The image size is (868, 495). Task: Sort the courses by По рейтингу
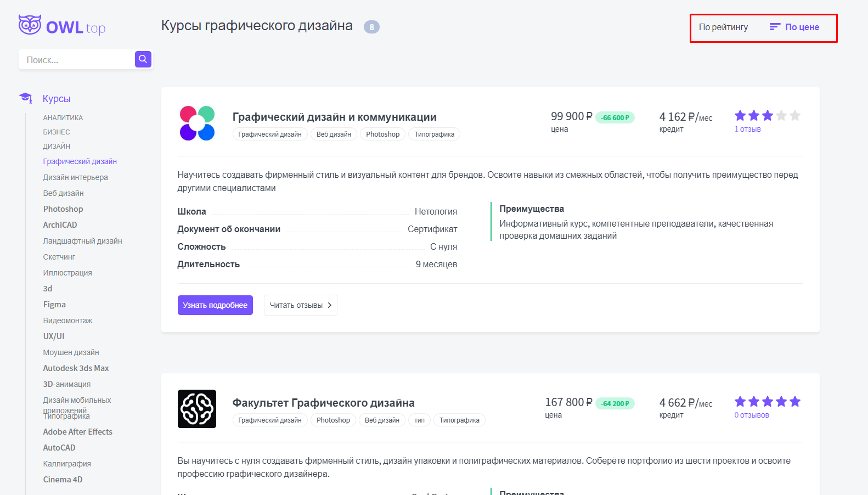[x=723, y=27]
